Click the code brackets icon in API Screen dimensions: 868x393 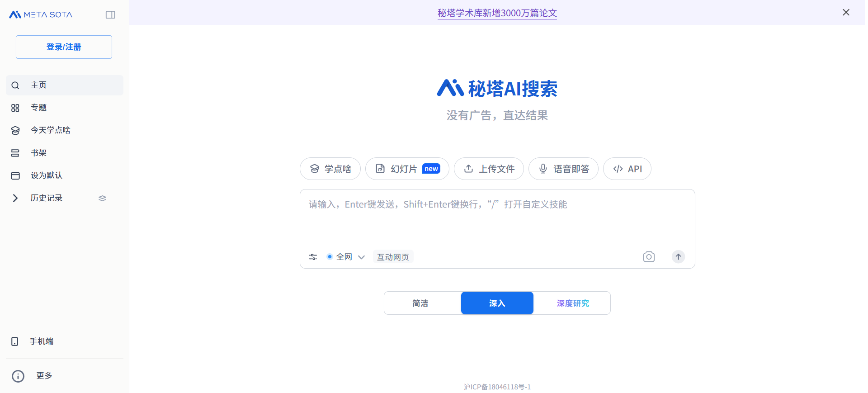[618, 169]
